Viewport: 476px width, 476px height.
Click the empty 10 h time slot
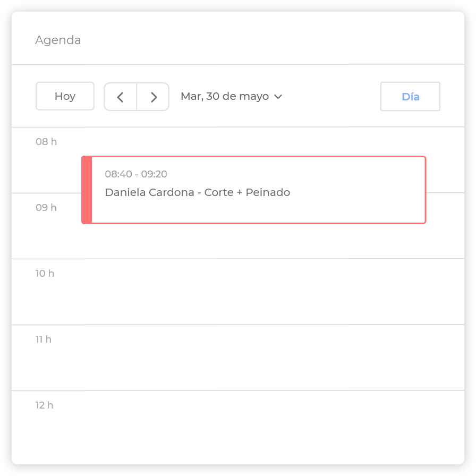pyautogui.click(x=266, y=292)
